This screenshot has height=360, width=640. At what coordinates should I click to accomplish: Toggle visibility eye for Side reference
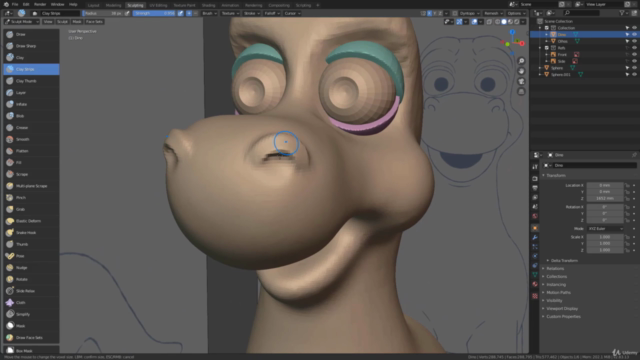click(634, 61)
